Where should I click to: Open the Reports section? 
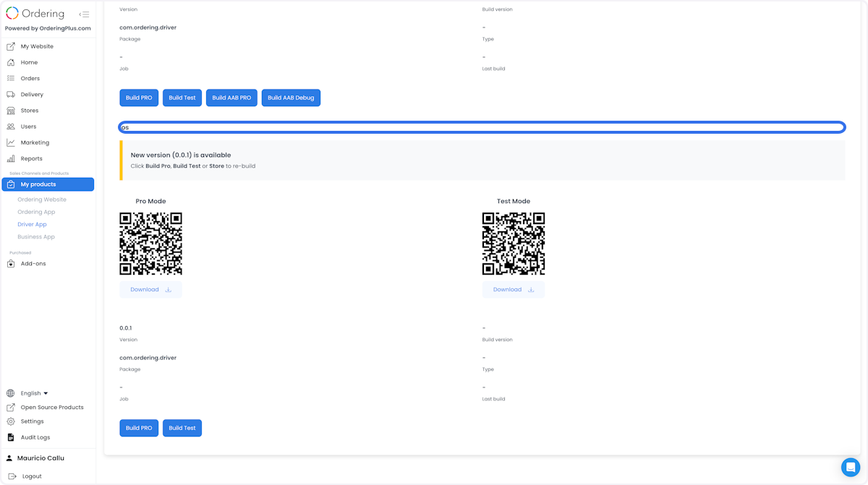pyautogui.click(x=31, y=158)
